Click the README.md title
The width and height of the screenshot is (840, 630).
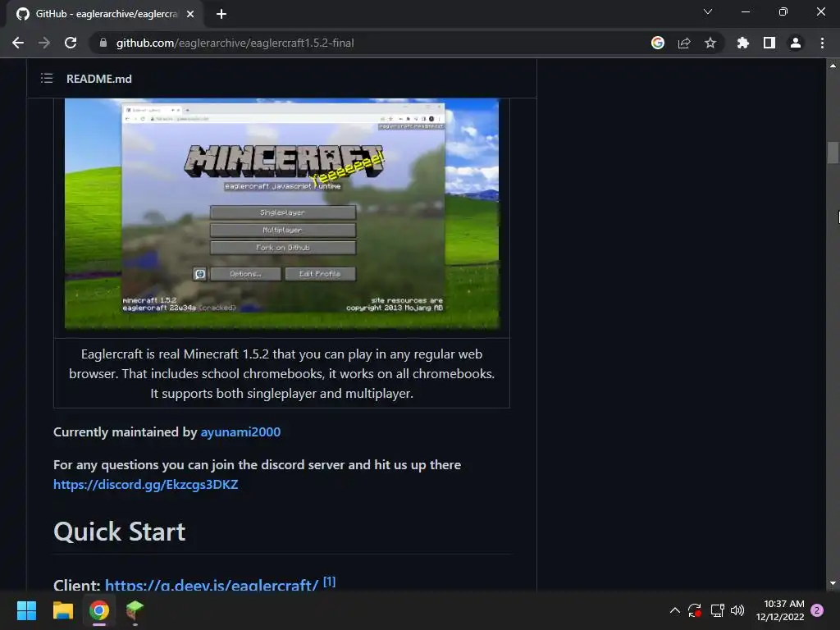click(99, 79)
